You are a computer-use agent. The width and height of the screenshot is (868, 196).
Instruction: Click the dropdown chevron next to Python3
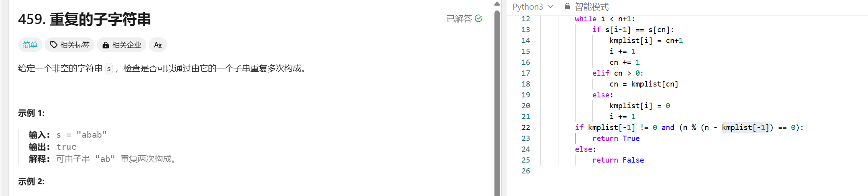click(550, 6)
